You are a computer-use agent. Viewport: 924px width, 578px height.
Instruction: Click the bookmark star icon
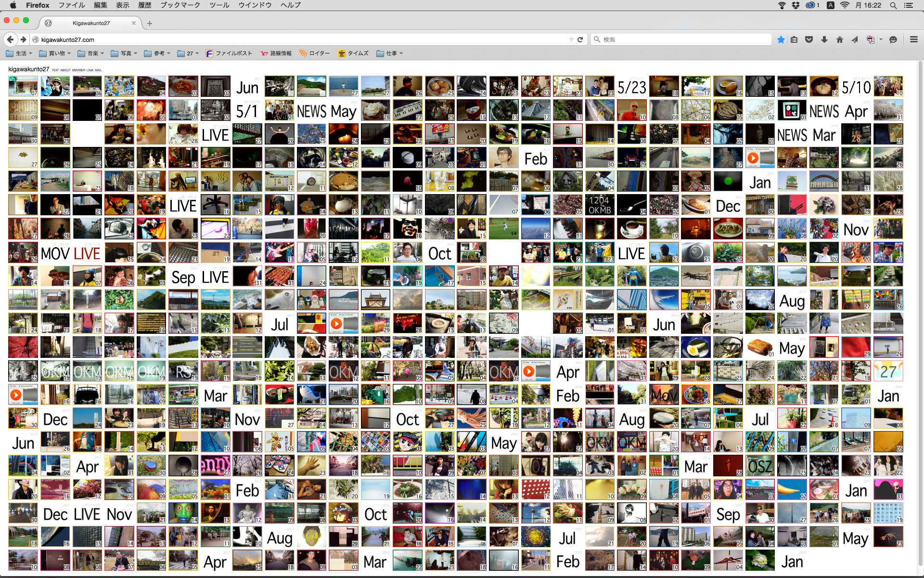[x=781, y=39]
